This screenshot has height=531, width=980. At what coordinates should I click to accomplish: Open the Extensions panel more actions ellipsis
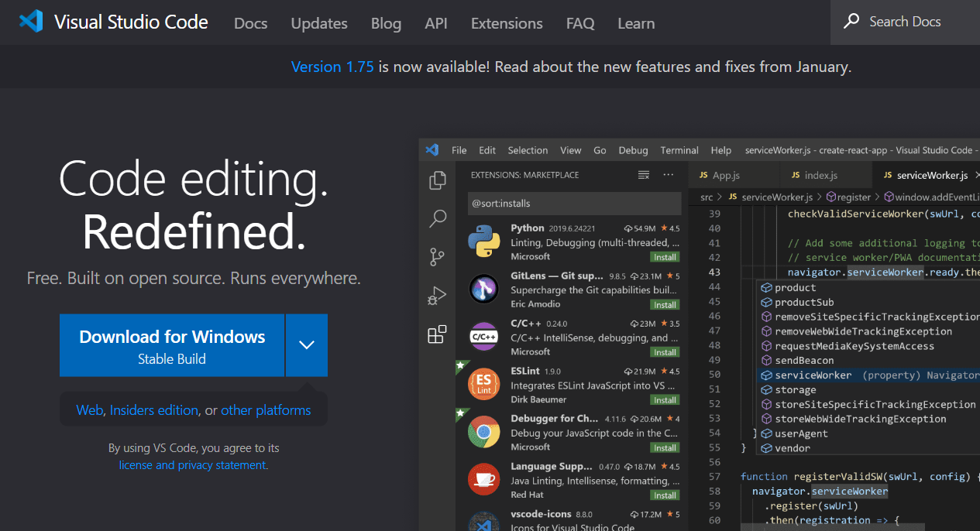point(669,175)
